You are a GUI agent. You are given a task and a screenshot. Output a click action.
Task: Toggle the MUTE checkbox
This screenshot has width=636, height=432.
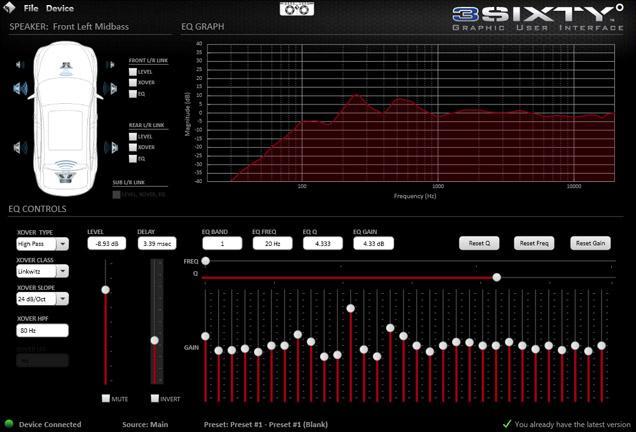click(106, 398)
